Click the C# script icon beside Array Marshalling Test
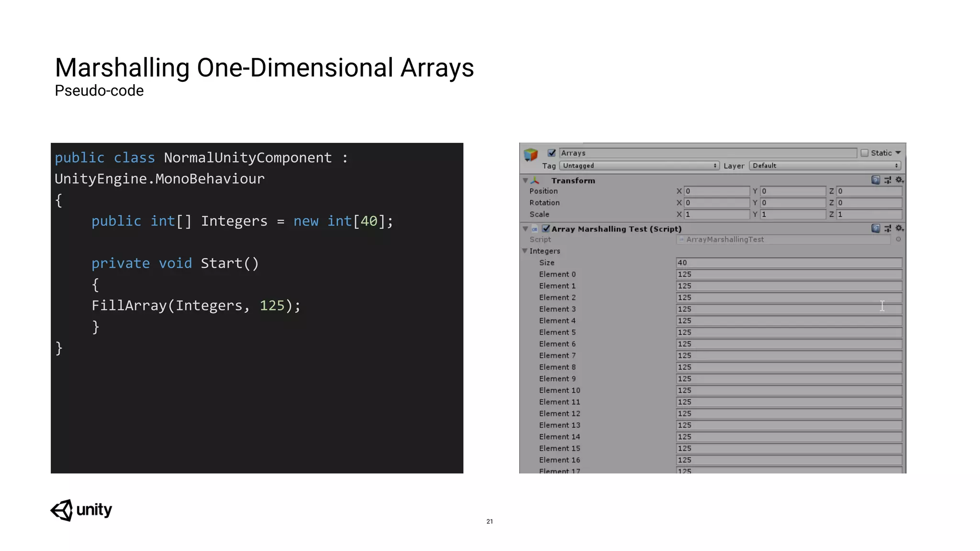The height and width of the screenshot is (551, 980). [535, 229]
